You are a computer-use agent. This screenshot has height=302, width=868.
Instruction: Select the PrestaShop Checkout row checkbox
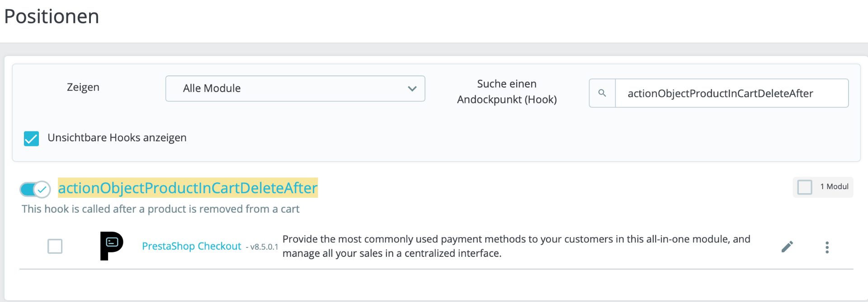(x=55, y=246)
